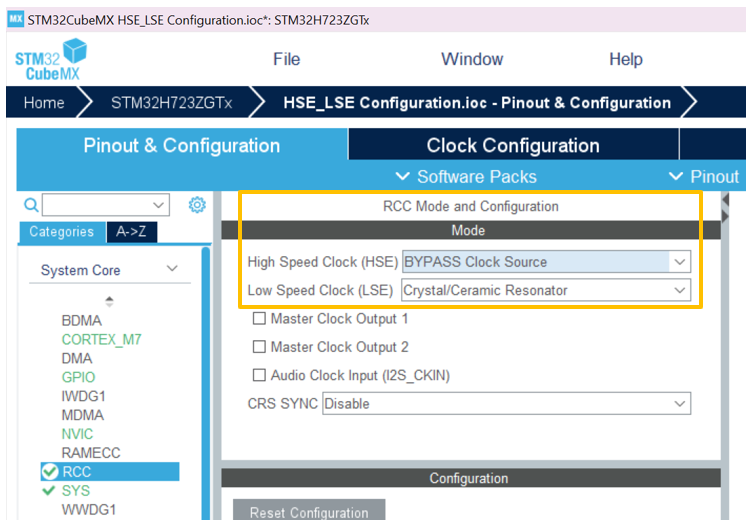Click the STM32H723ZGTx breadcrumb
The height and width of the screenshot is (531, 753).
[x=171, y=102]
